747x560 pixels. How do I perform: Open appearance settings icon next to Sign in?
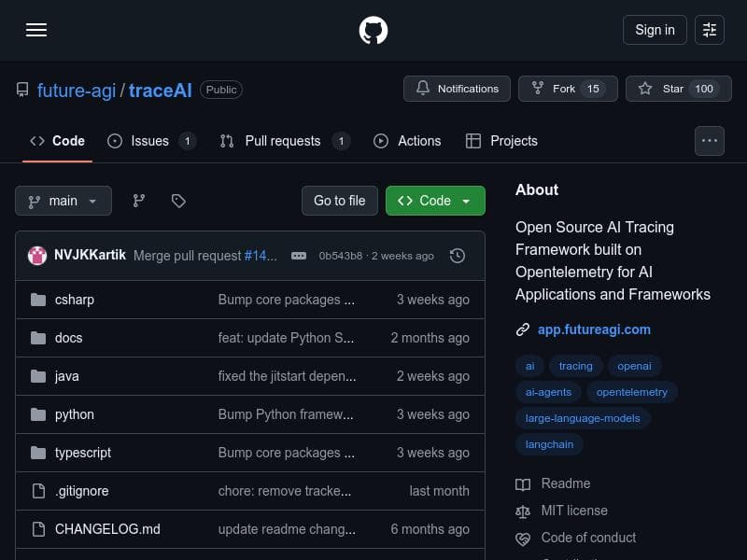click(710, 30)
